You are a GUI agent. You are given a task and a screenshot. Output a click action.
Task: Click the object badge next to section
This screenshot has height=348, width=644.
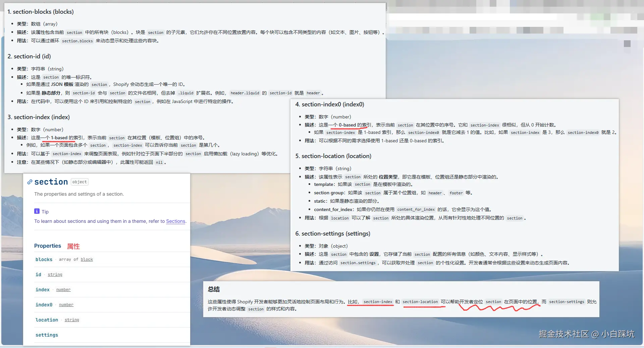79,182
